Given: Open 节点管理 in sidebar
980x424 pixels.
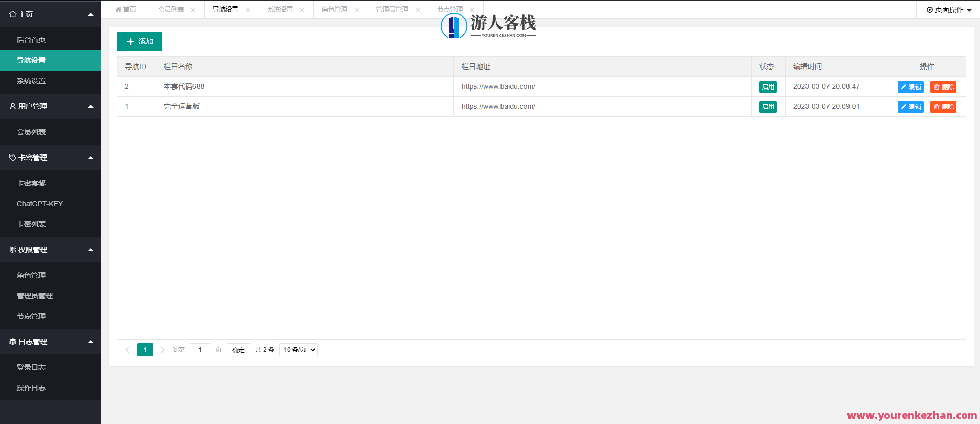Looking at the screenshot, I should click(51, 316).
